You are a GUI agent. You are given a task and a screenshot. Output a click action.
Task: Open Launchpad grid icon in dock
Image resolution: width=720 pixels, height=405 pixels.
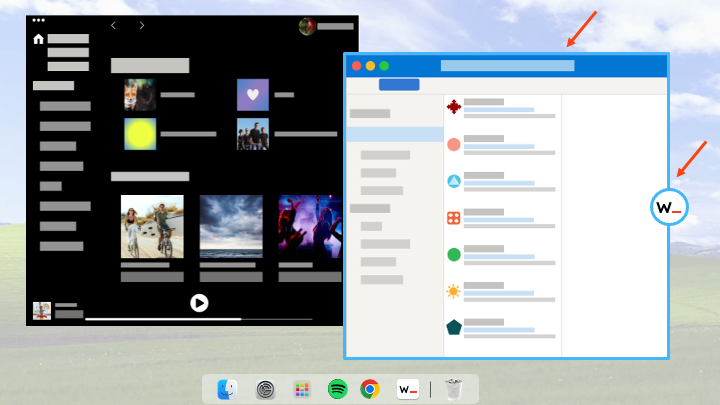tap(302, 389)
